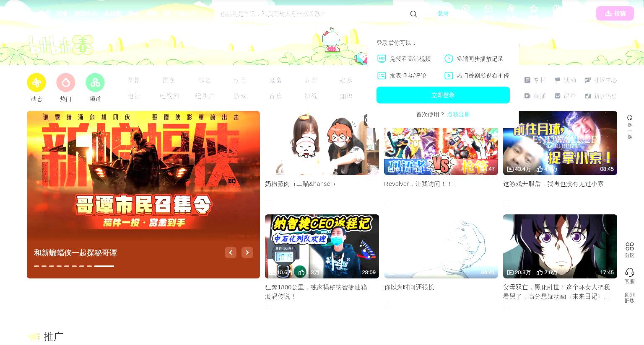Open the 综艺 category
Image resolution: width=644 pixels, height=345 pixels.
205,80
